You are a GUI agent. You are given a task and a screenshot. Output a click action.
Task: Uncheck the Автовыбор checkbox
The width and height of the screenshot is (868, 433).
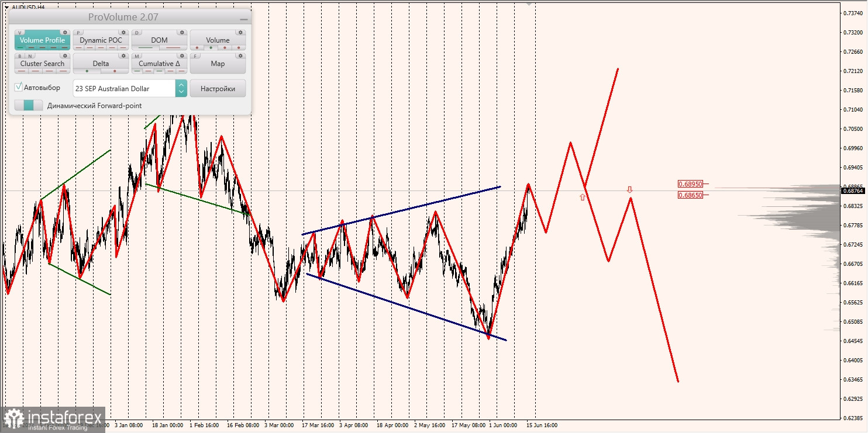(18, 87)
